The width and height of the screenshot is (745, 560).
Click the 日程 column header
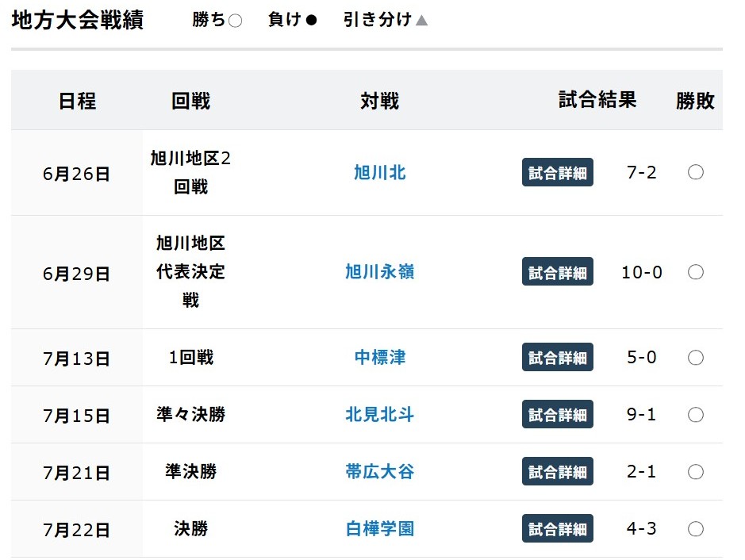coord(77,101)
